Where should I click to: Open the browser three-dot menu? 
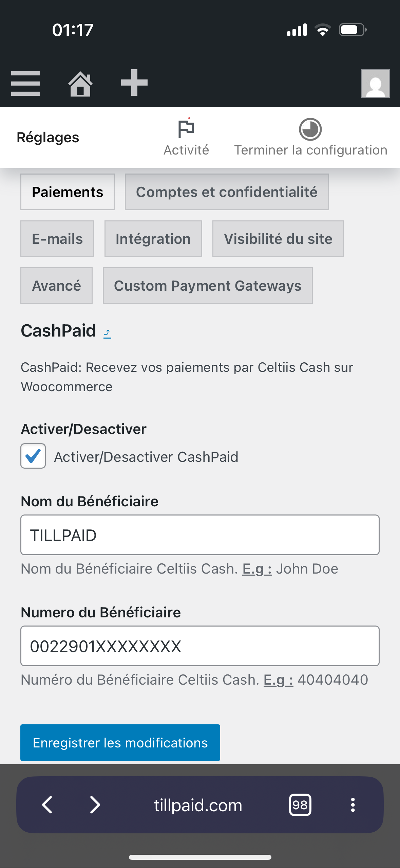353,804
